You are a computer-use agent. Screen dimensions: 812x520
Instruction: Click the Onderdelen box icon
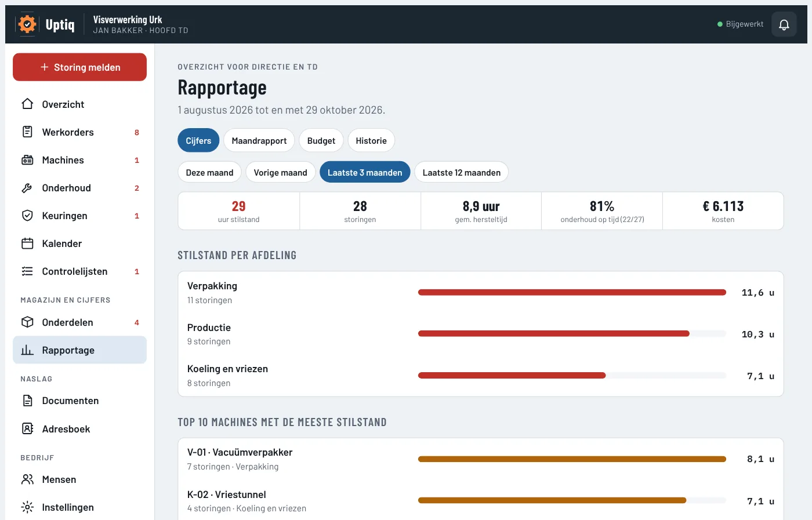pos(27,322)
